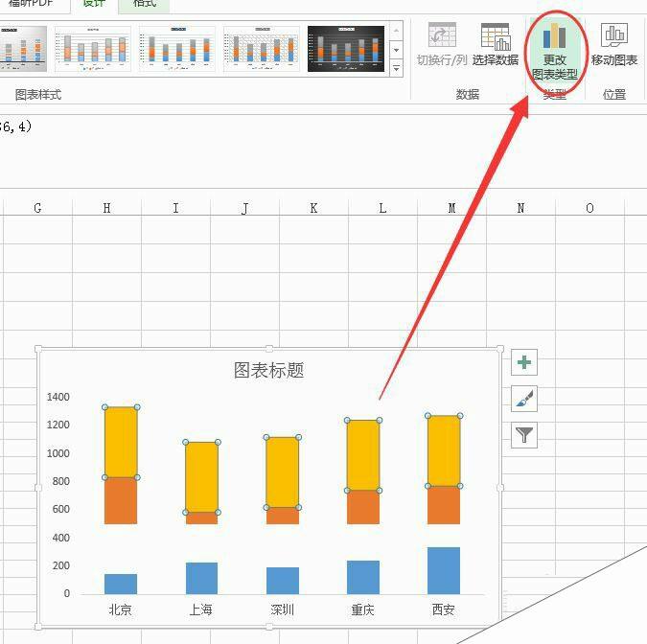Select column O header
Screen dimensions: 647x644
pyautogui.click(x=590, y=208)
